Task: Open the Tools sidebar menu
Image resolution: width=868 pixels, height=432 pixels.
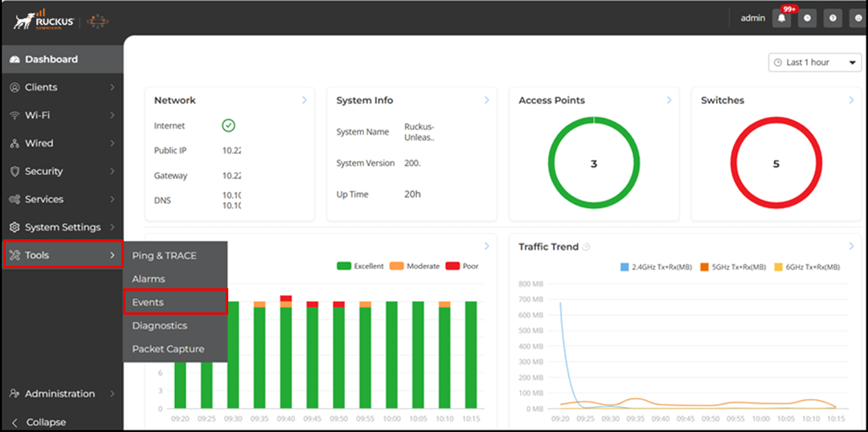Action: tap(61, 255)
